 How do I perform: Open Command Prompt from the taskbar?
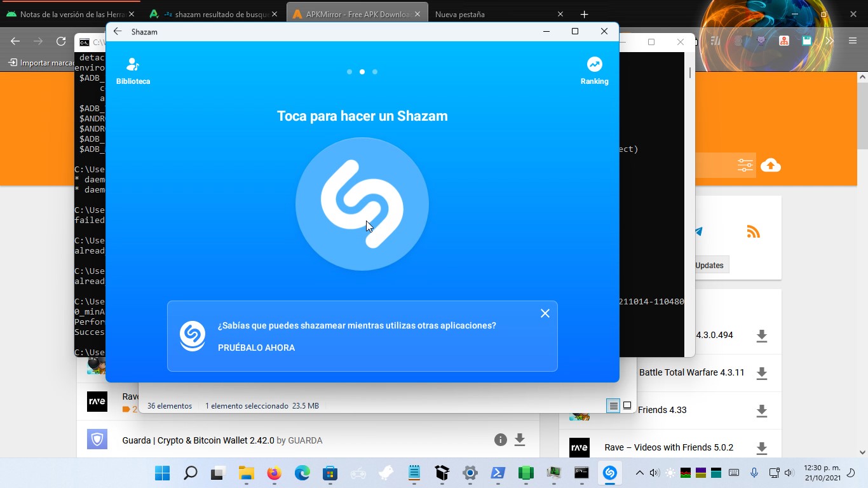point(582,473)
